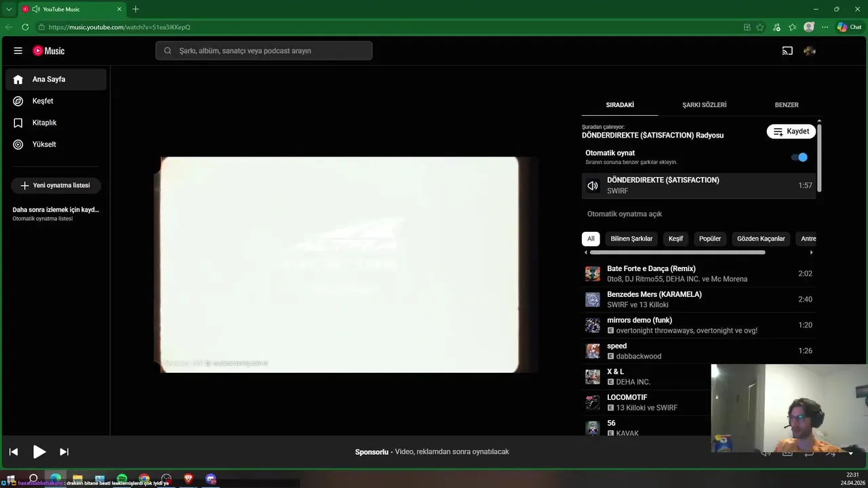The image size is (868, 488).
Task: Click the Keşfet compass icon
Action: tap(18, 101)
